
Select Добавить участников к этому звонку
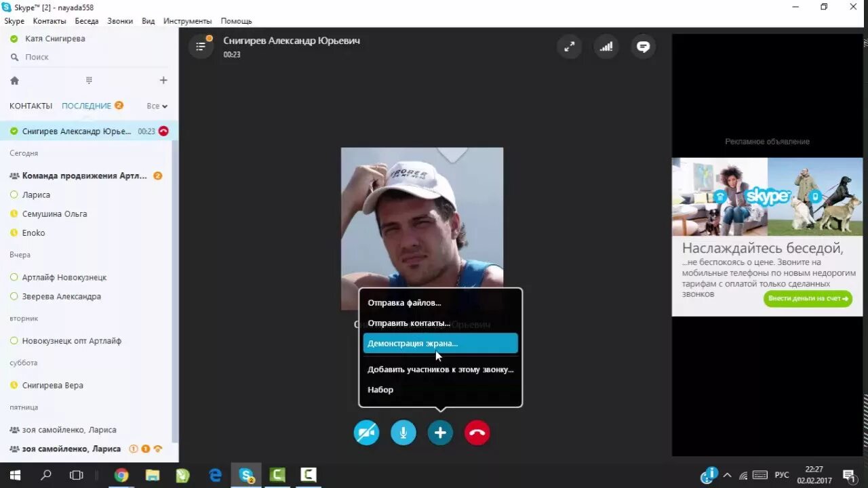pyautogui.click(x=441, y=369)
